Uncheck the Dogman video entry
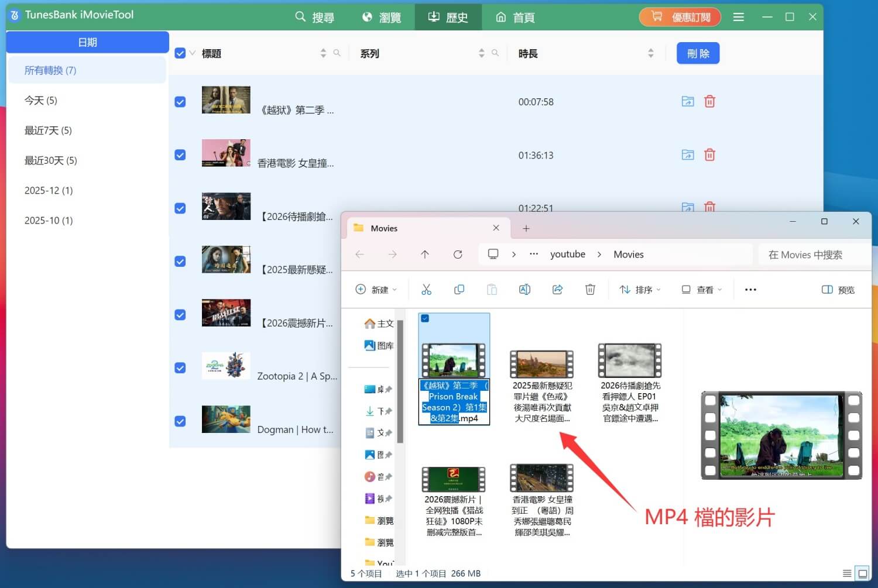 (180, 421)
